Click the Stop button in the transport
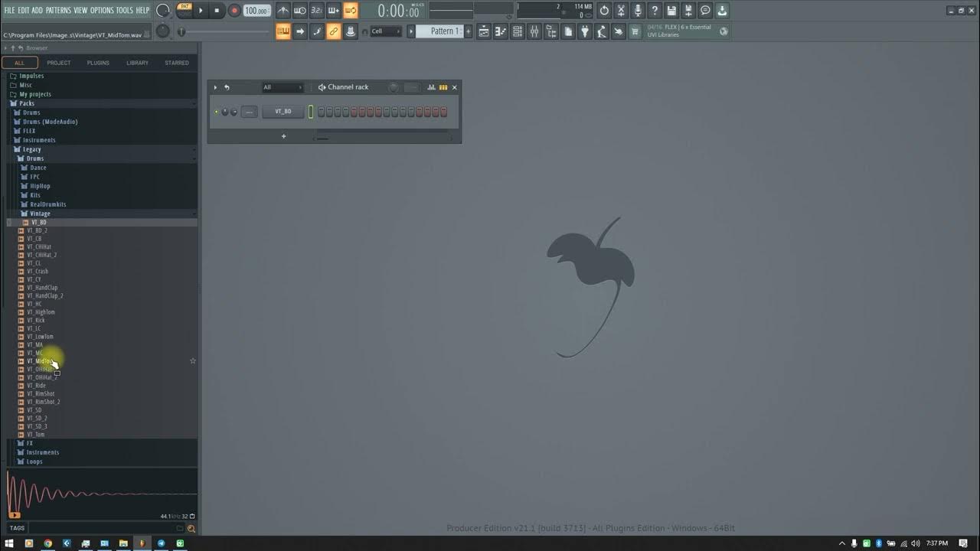 tap(217, 11)
